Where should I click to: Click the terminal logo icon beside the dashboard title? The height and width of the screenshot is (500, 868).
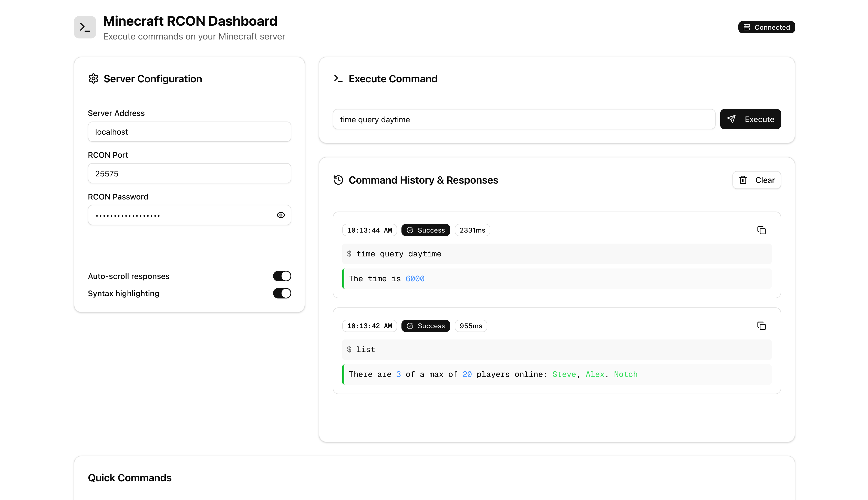[x=85, y=27]
